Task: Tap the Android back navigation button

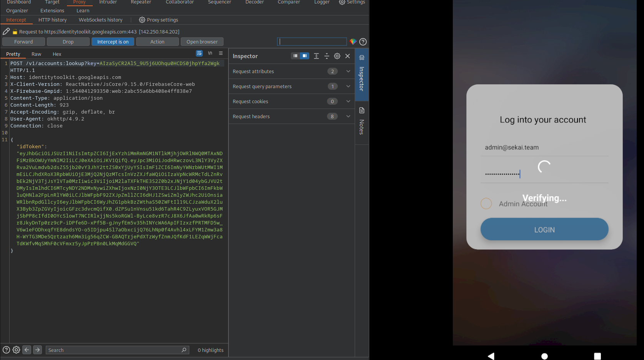Action: (x=491, y=356)
